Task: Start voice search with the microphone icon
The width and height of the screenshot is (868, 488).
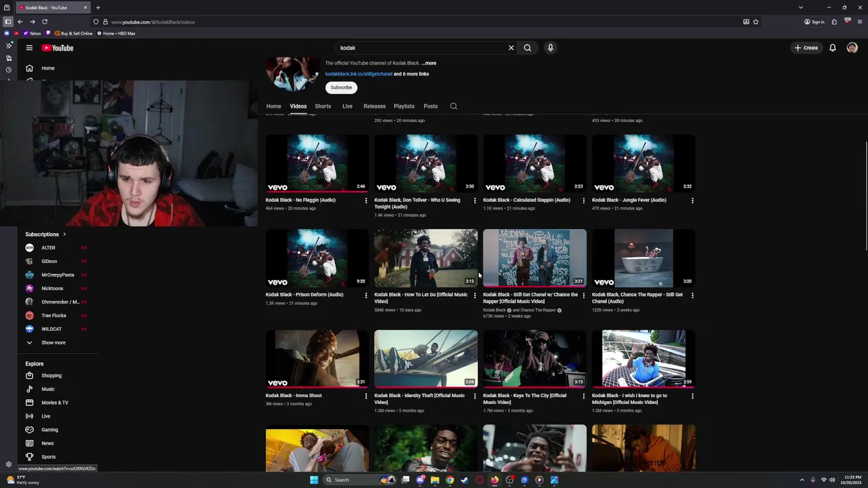Action: pyautogui.click(x=551, y=47)
